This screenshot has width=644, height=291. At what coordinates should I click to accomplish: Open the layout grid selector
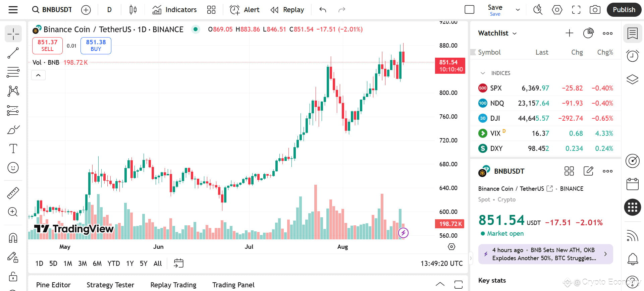point(211,10)
